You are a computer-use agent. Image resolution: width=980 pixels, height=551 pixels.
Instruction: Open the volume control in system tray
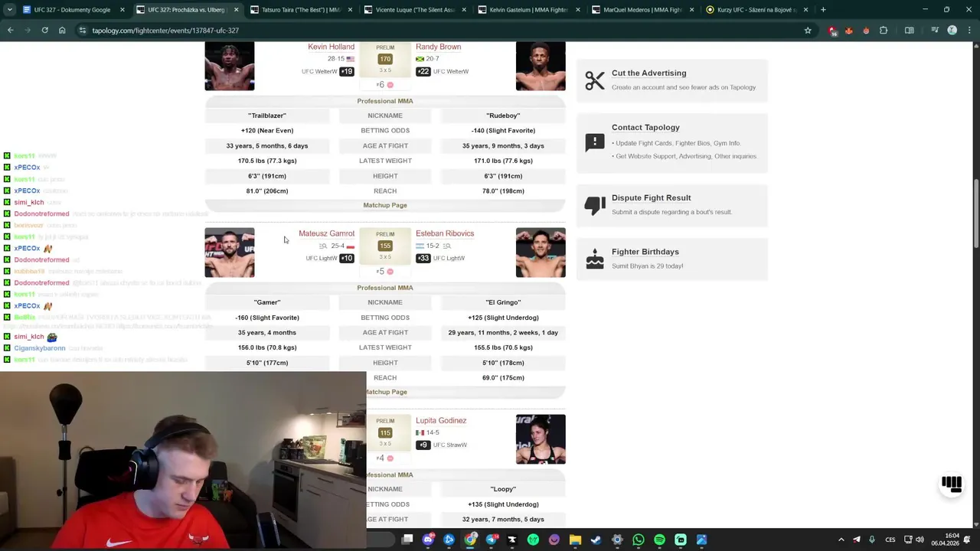click(x=920, y=540)
